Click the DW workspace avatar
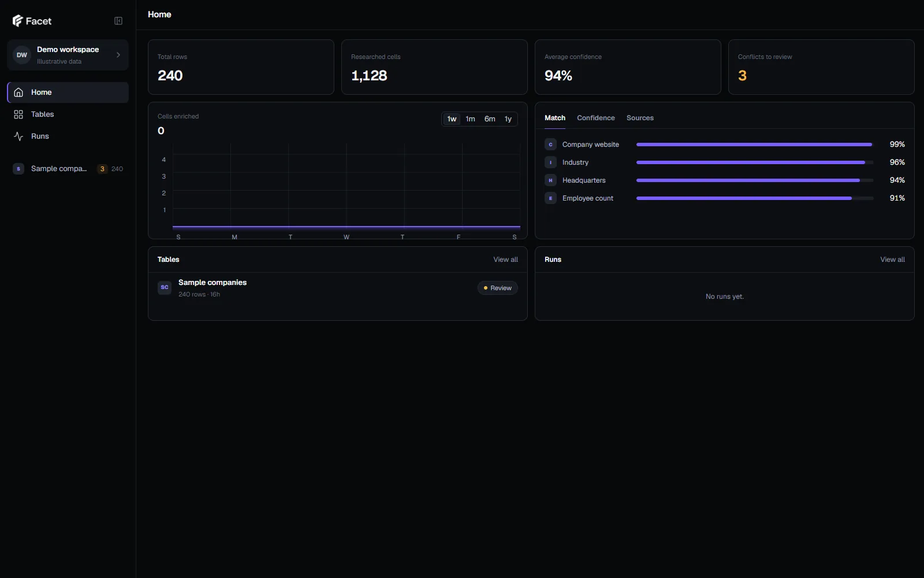The height and width of the screenshot is (578, 924). (x=22, y=55)
